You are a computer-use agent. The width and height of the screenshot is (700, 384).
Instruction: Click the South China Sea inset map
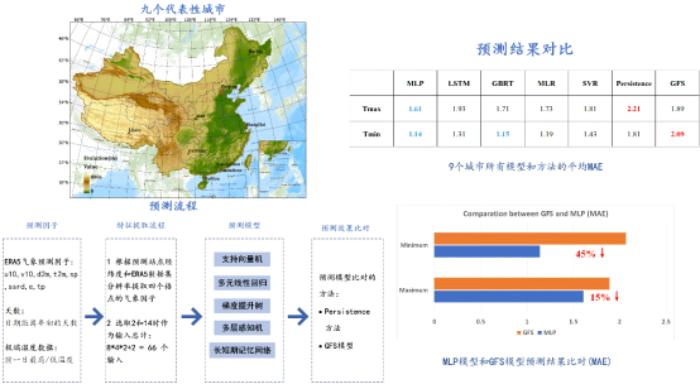click(x=282, y=168)
